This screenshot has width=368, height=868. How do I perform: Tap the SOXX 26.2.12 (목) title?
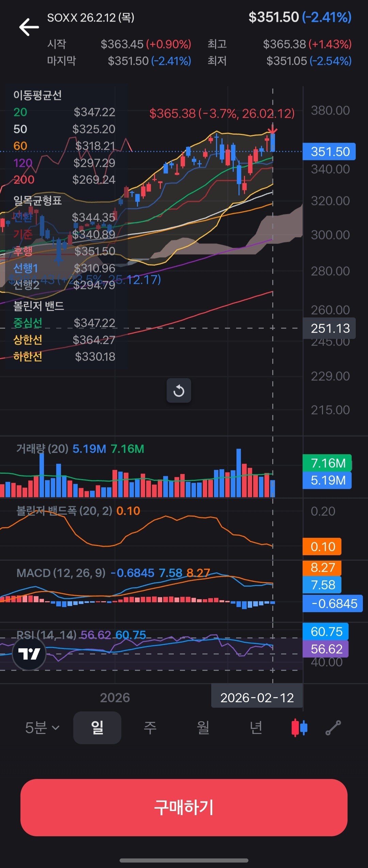91,17
